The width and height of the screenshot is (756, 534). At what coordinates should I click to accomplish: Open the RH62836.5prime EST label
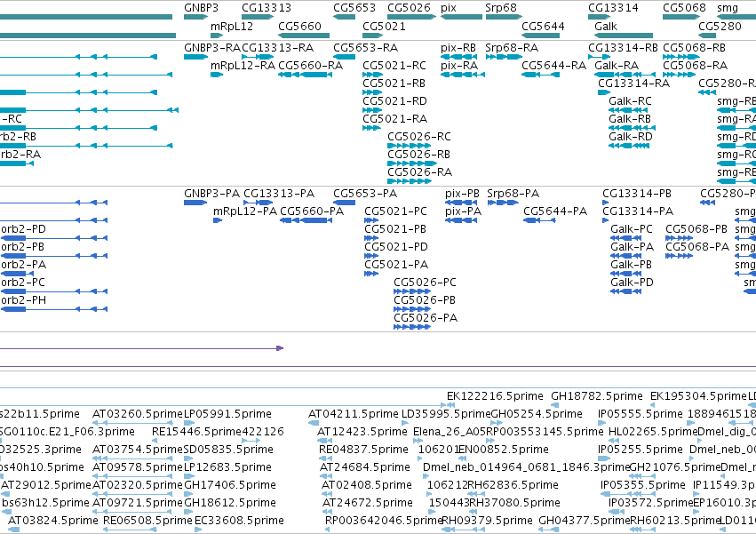tap(513, 485)
